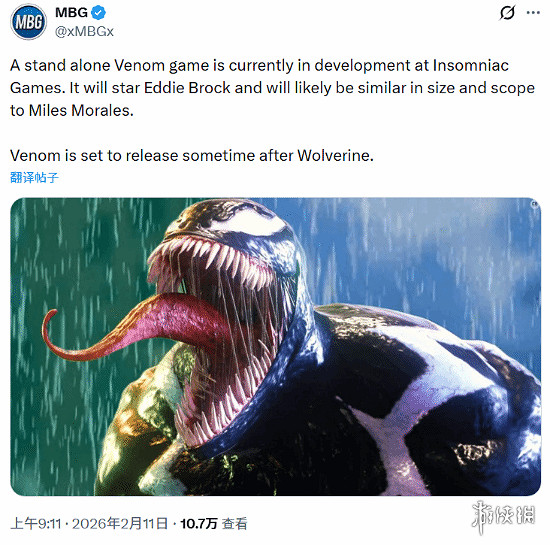Open the Grok slashed-circle icon
This screenshot has width=550, height=545.
507,13
